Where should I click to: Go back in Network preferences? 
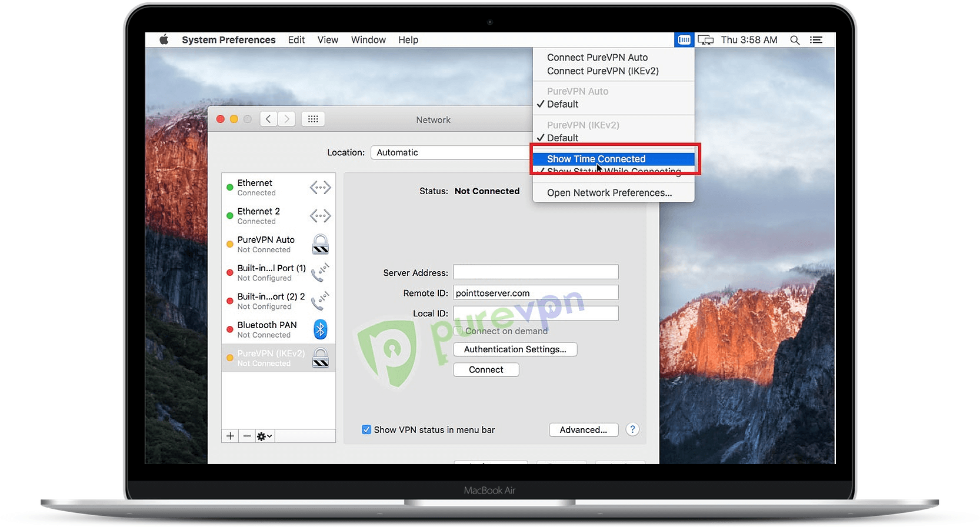[x=268, y=119]
